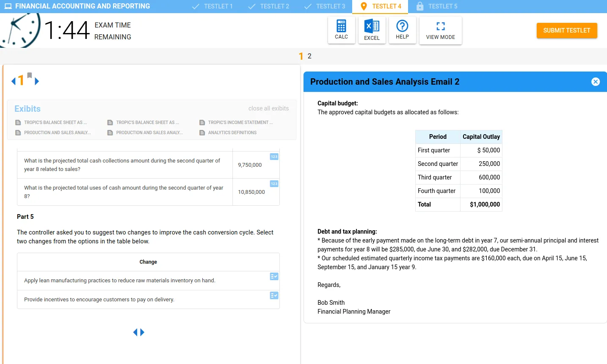Go to question page 1 in the pager

pyautogui.click(x=301, y=56)
